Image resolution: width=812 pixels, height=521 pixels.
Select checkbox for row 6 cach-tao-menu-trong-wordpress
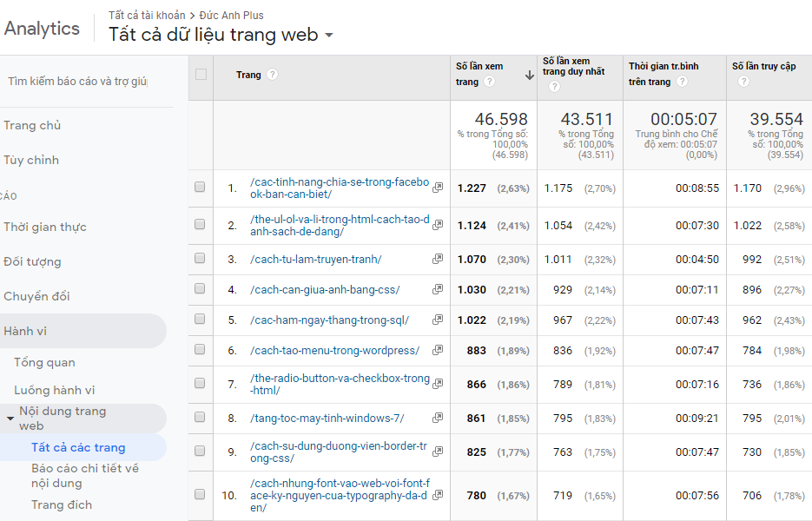coord(200,350)
